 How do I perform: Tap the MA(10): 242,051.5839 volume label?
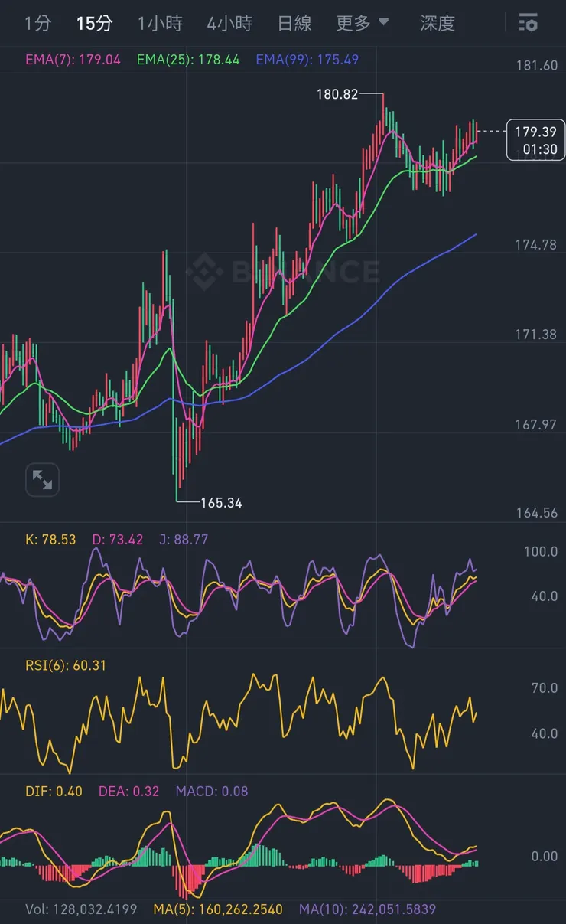(368, 909)
